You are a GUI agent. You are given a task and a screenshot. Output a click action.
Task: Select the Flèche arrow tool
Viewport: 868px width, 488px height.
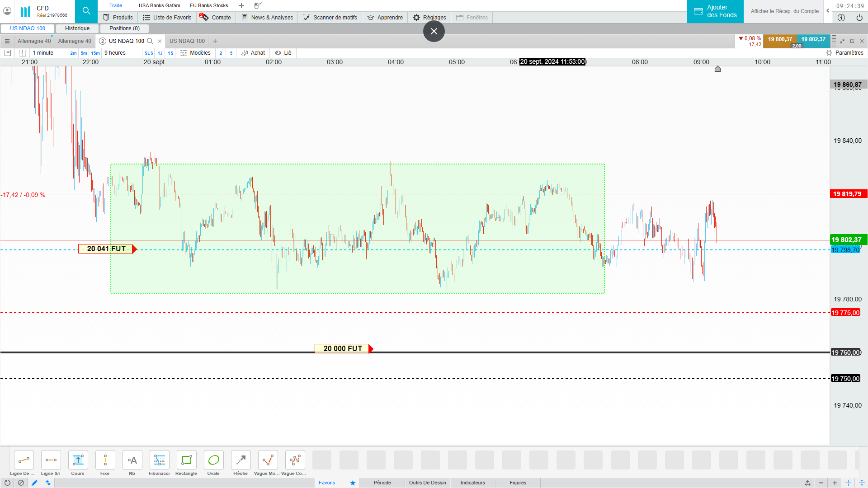(x=241, y=460)
